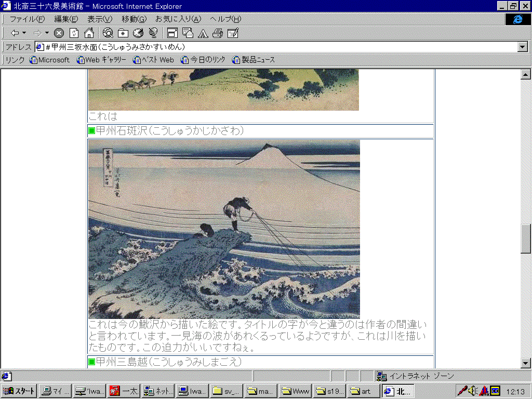This screenshot has height=399, width=532.
Task: Switch to ネット taskbar button
Action: [x=158, y=391]
